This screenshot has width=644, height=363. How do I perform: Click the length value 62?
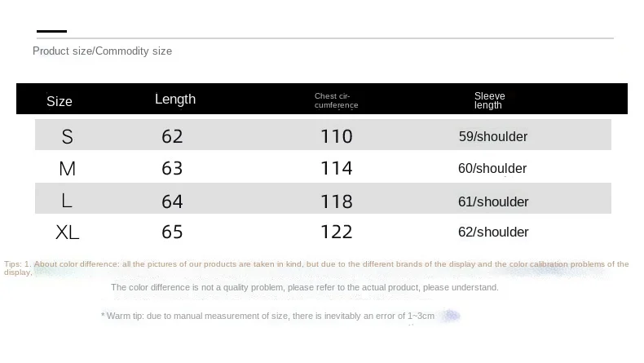172,136
